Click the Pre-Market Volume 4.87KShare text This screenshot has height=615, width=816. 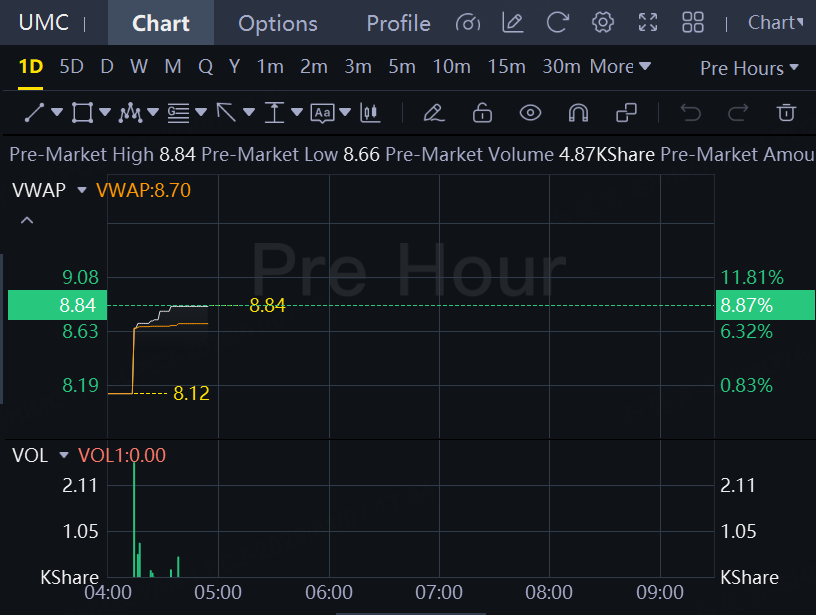(520, 155)
